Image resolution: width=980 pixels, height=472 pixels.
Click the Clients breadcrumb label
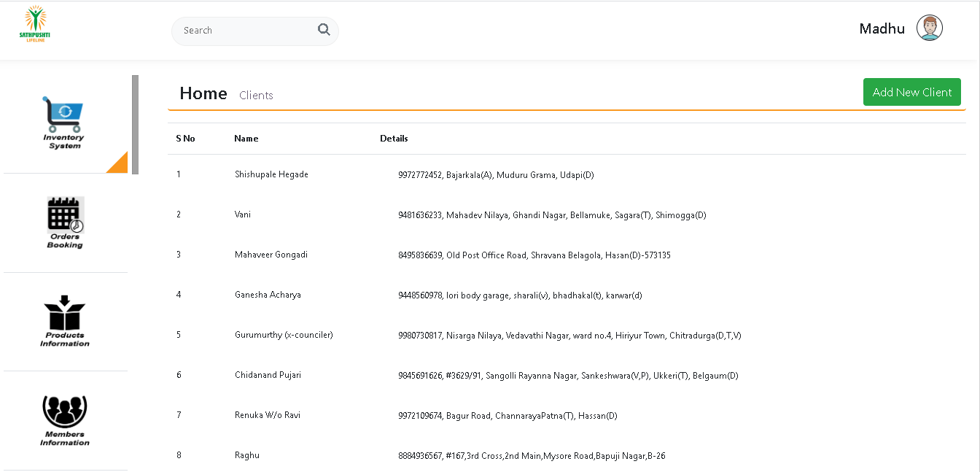(256, 96)
